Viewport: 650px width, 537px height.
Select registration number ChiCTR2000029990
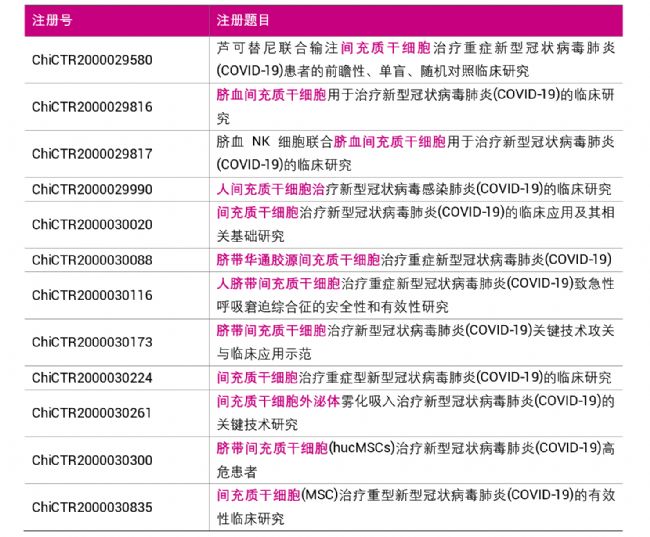[92, 190]
